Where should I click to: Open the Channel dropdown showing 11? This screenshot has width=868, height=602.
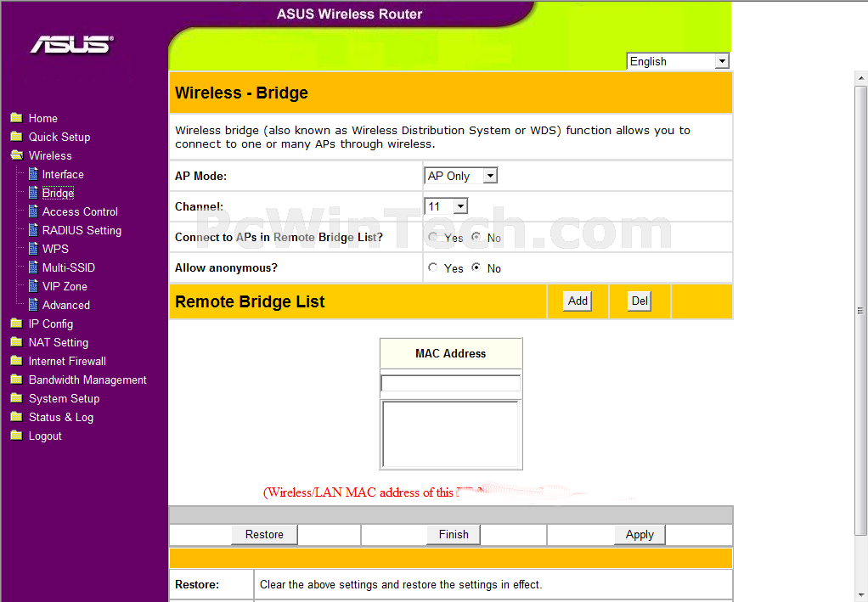click(446, 206)
